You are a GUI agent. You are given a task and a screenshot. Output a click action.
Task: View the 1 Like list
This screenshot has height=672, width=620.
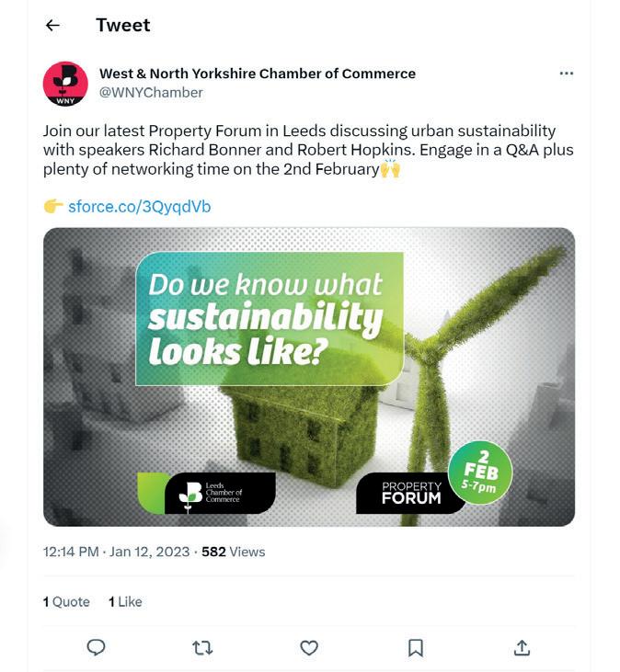click(125, 602)
